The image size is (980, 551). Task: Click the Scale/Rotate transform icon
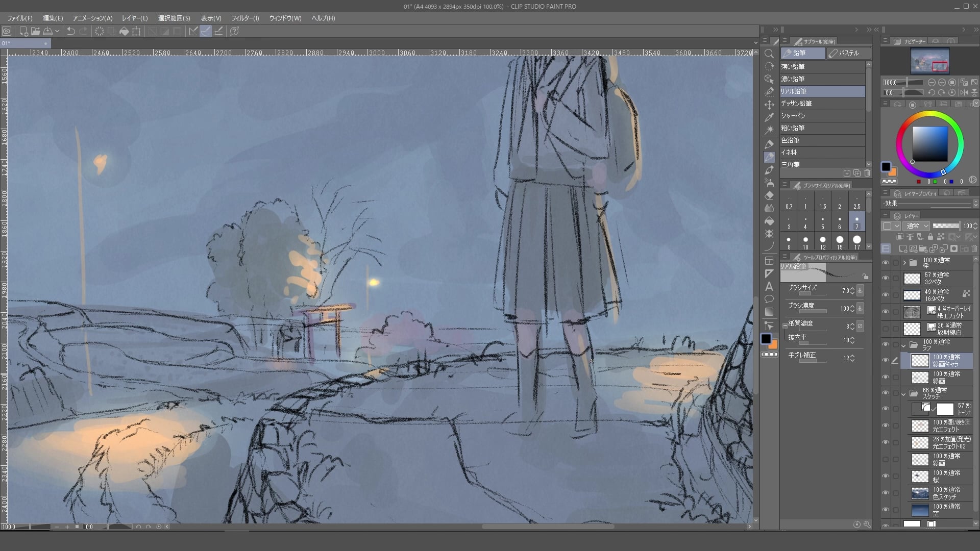click(x=136, y=31)
